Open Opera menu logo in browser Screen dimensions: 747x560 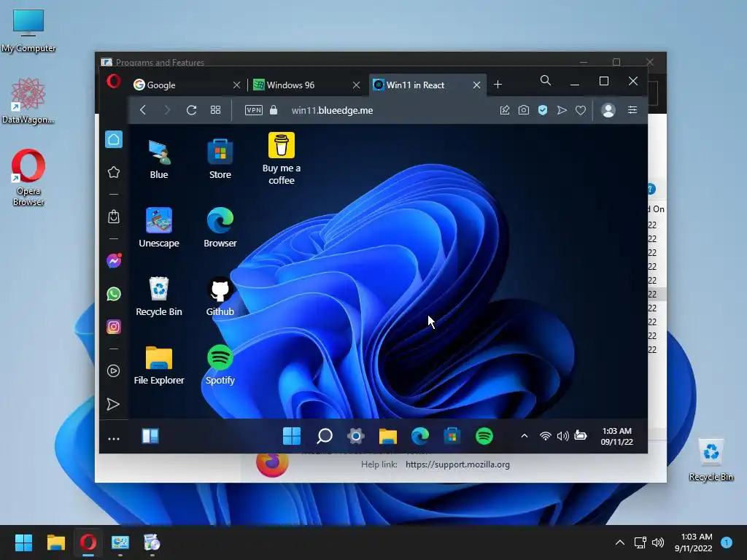113,82
